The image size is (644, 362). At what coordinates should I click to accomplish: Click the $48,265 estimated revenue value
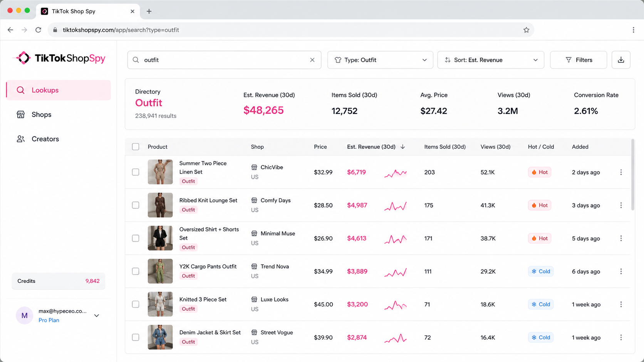pyautogui.click(x=263, y=110)
